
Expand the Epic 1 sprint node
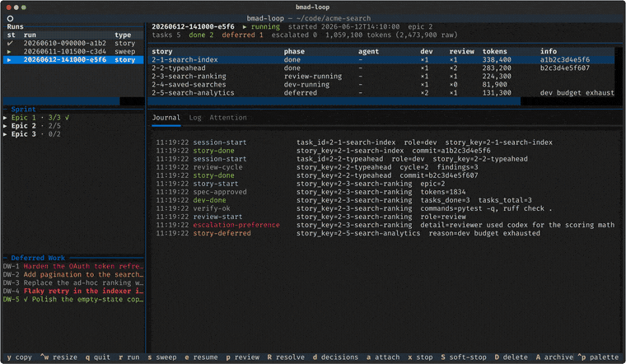pyautogui.click(x=5, y=118)
